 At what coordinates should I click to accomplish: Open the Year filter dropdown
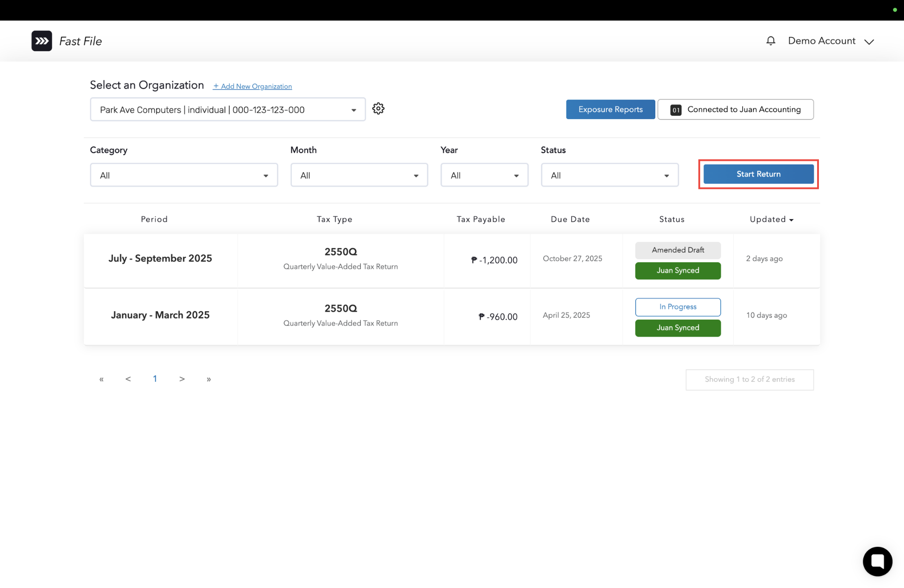[x=484, y=175]
